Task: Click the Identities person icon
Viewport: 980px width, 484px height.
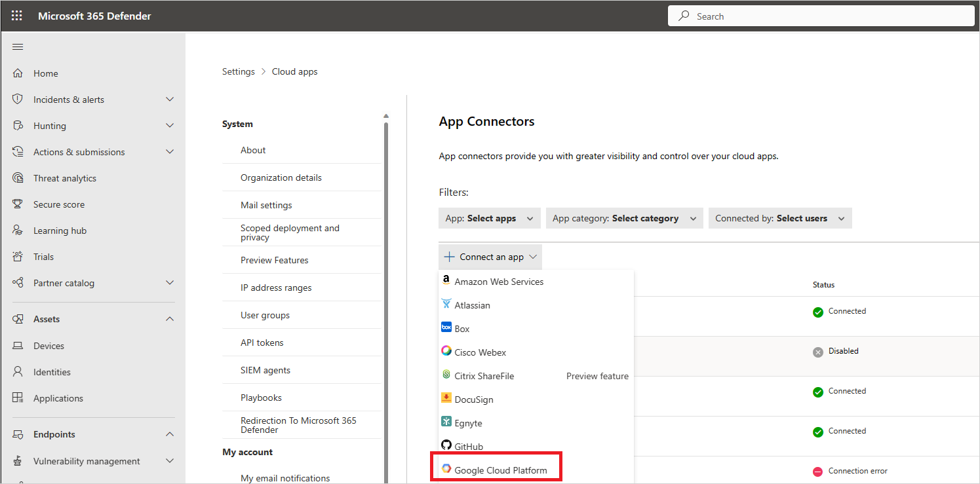Action: coord(18,372)
